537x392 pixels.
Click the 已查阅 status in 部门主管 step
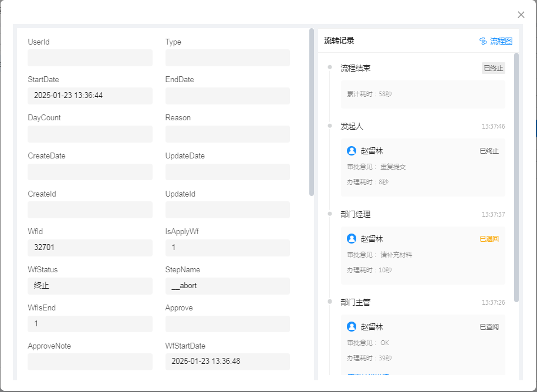tap(489, 327)
